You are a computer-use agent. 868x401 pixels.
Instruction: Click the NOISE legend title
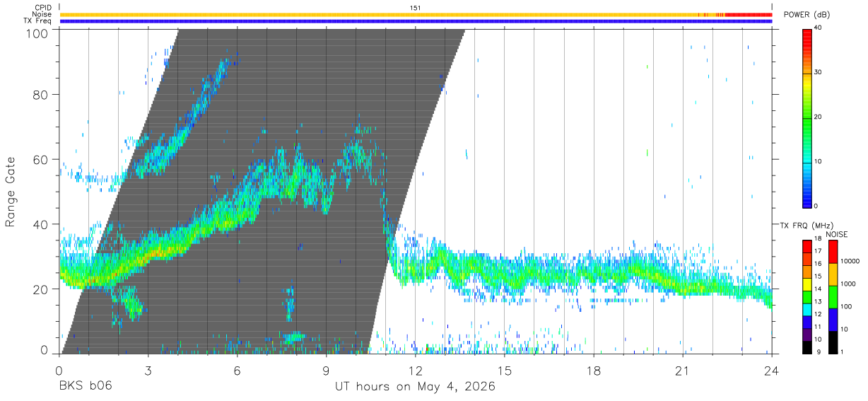pyautogui.click(x=836, y=234)
